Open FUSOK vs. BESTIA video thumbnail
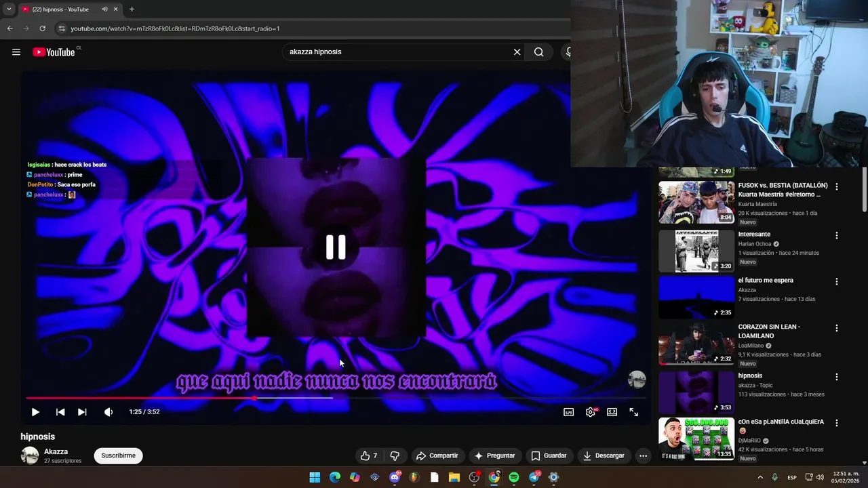This screenshot has height=488, width=868. (x=696, y=202)
